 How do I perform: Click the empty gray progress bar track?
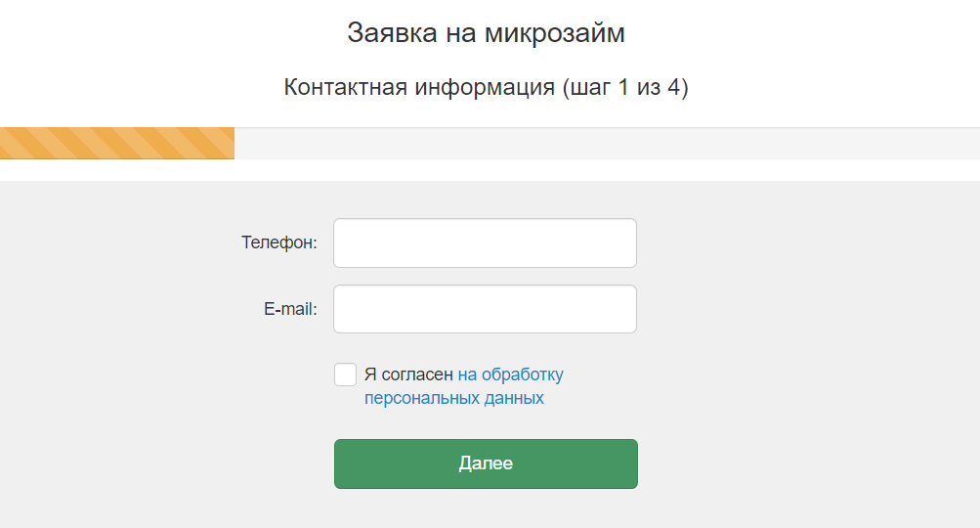pyautogui.click(x=606, y=143)
